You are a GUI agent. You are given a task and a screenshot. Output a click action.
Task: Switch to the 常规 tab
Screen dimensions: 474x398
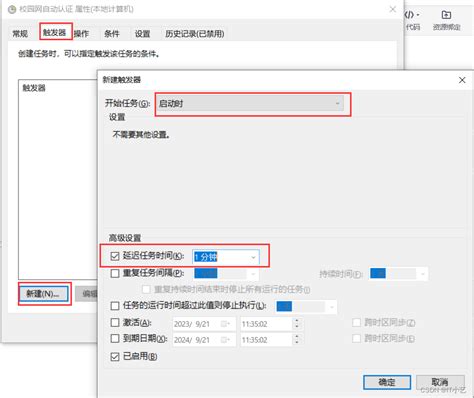[20, 34]
